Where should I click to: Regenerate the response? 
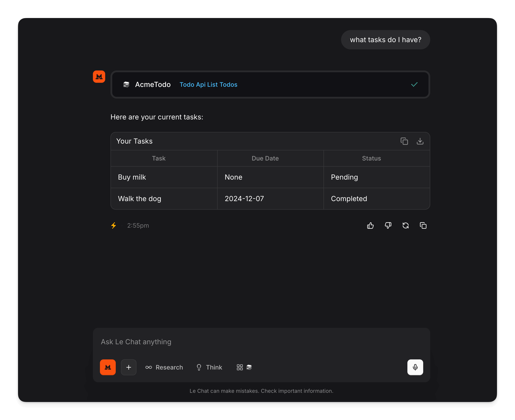coord(406,225)
